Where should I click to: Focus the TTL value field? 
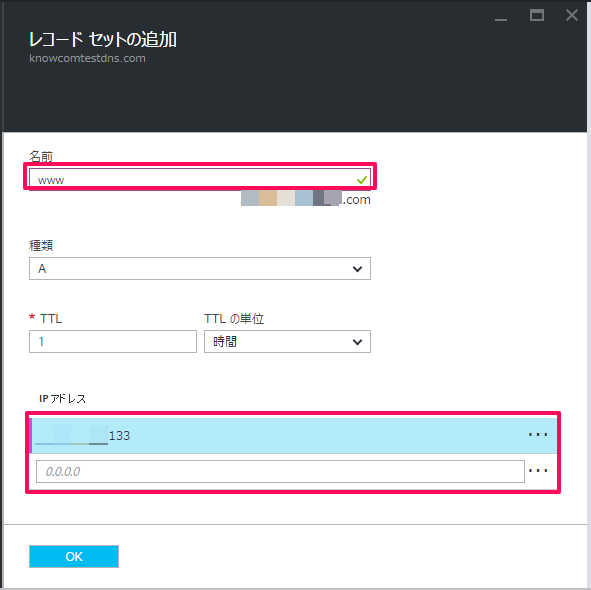pyautogui.click(x=113, y=342)
